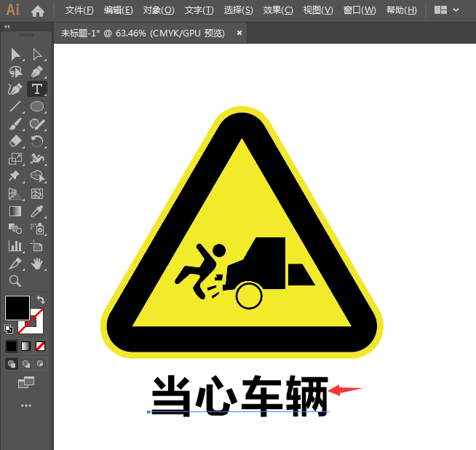
Task: Select the Scale tool
Action: click(15, 159)
